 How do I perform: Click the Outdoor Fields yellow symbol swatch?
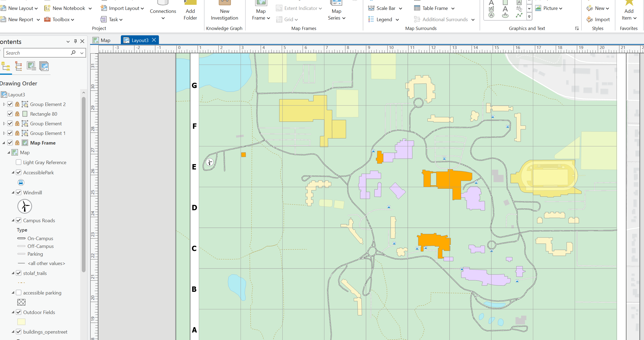click(21, 322)
